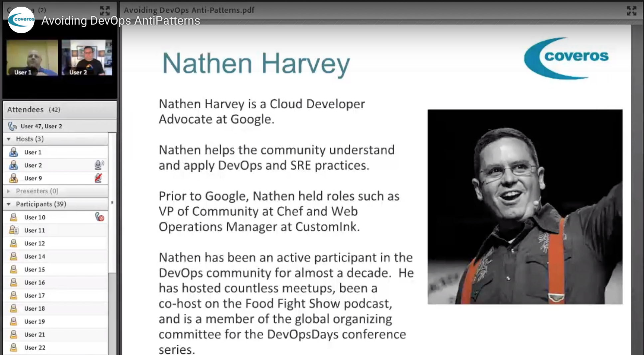Viewport: 644px width, 355px height.
Task: Click the Avoiding DevOps Anti-Patterns.pdf pod title
Action: pyautogui.click(x=189, y=10)
